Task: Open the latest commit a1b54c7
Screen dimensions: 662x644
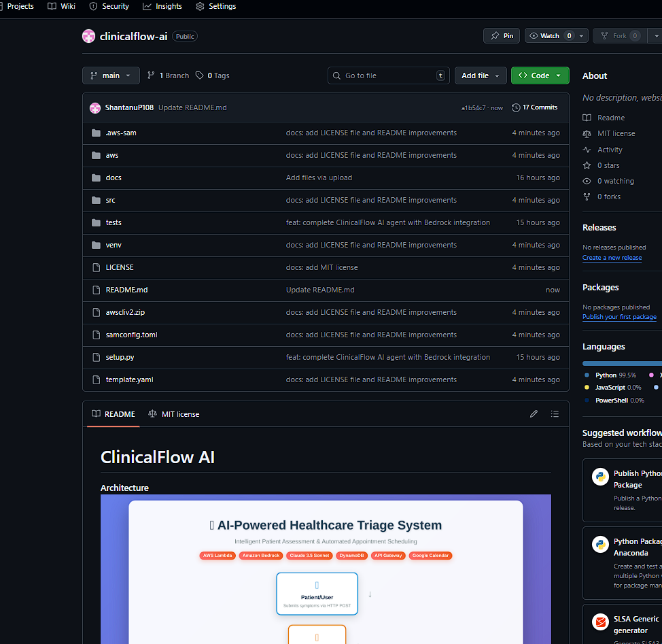Action: (473, 108)
